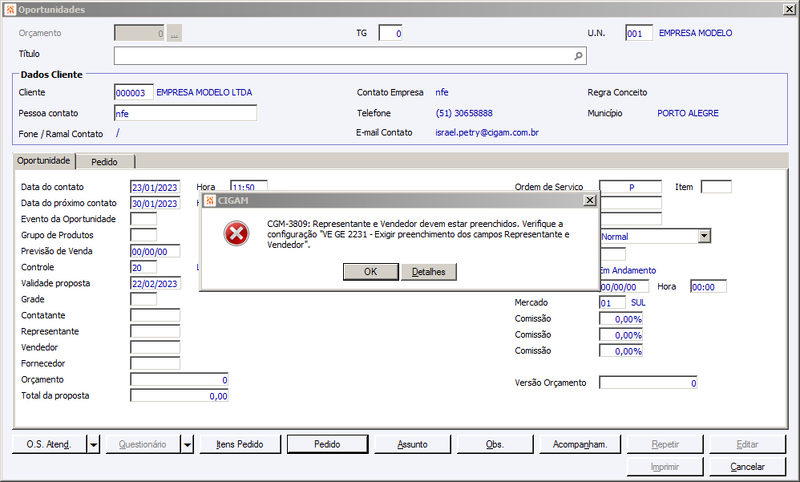Click the telephone (51) 30658888 text

pyautogui.click(x=464, y=113)
